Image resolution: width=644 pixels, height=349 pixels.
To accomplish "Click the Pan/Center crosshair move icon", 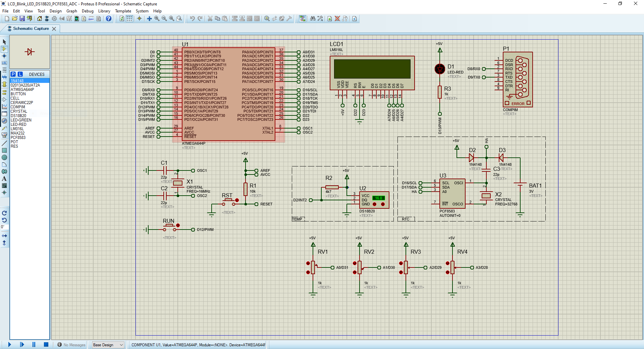I will tap(150, 19).
